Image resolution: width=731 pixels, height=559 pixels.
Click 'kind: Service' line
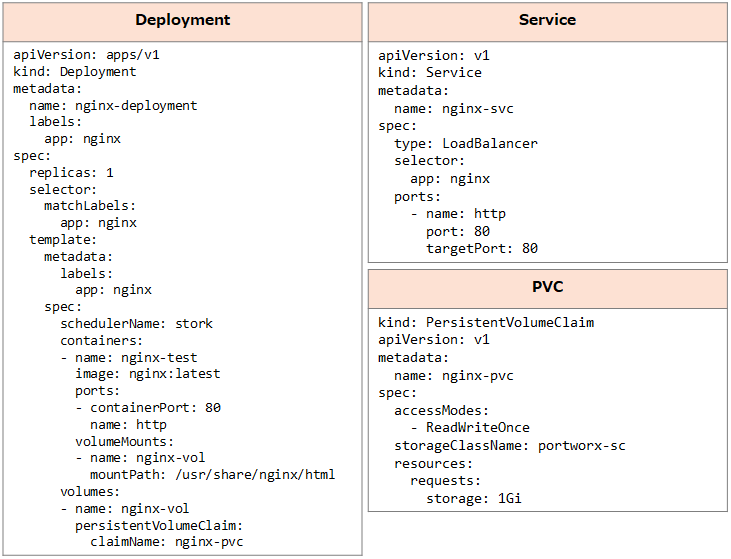point(429,73)
